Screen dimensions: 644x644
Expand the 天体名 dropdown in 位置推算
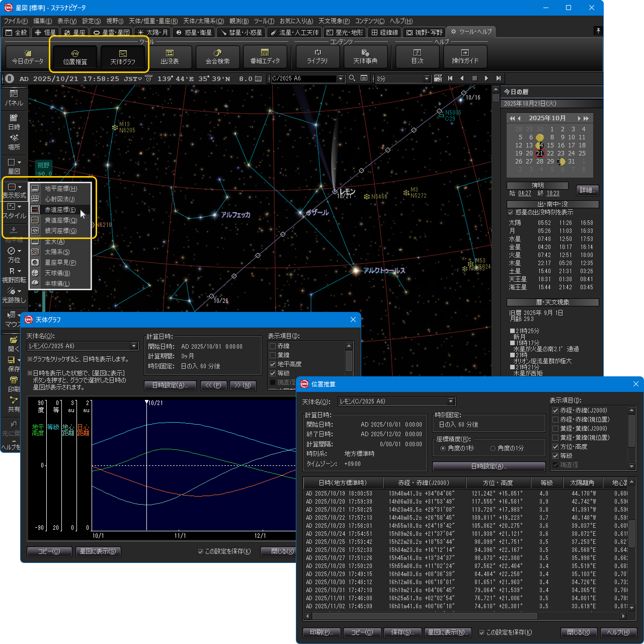(451, 401)
